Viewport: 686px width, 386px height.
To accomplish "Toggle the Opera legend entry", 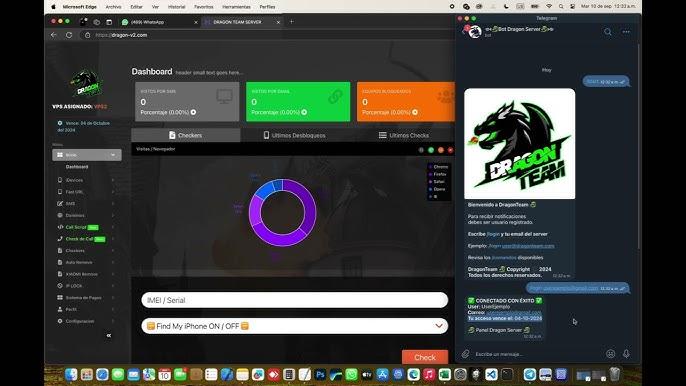I will (x=437, y=189).
